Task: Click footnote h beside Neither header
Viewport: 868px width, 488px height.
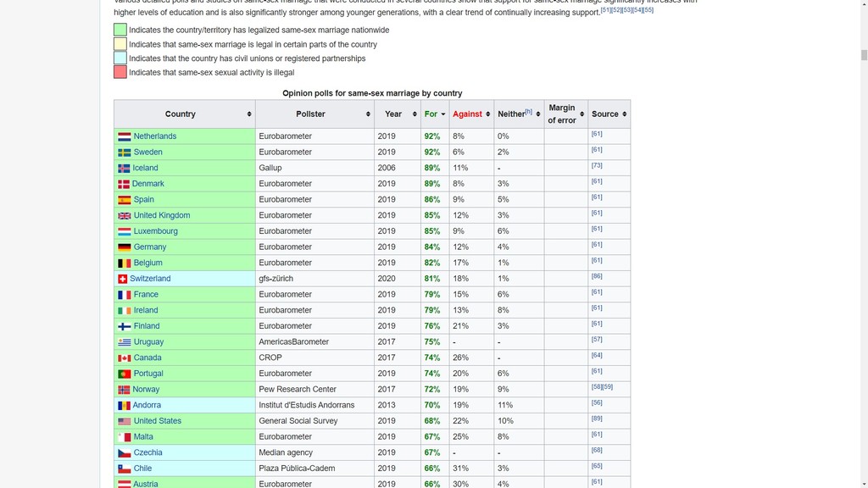Action: [x=529, y=112]
